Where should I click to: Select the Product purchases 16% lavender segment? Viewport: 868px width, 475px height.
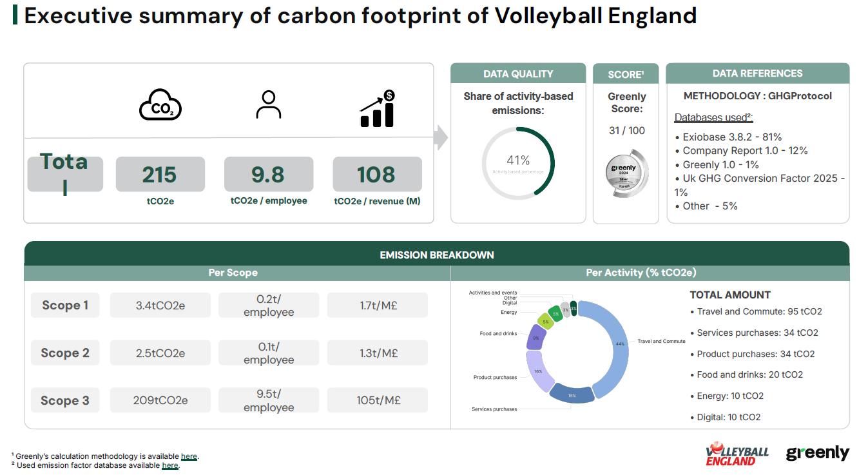click(539, 372)
